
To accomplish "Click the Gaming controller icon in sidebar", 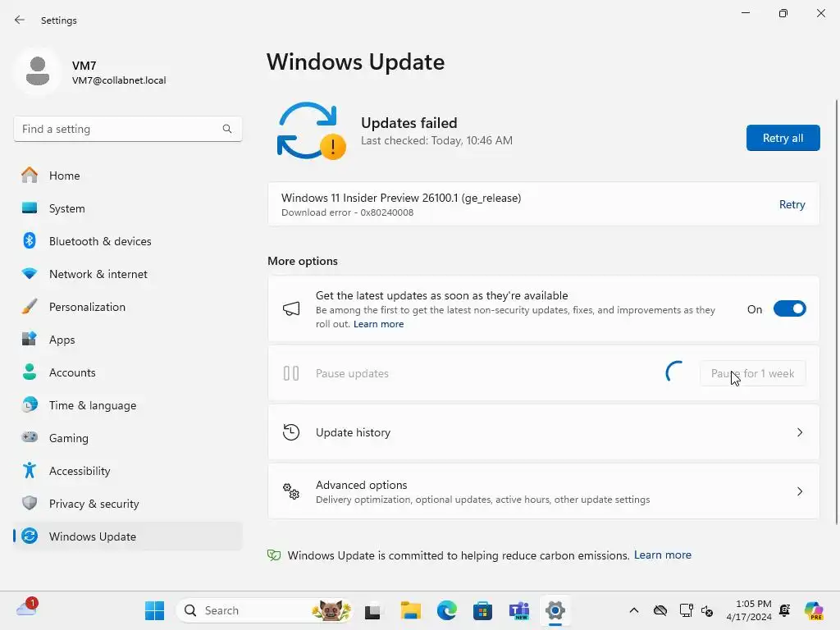I will pos(30,437).
